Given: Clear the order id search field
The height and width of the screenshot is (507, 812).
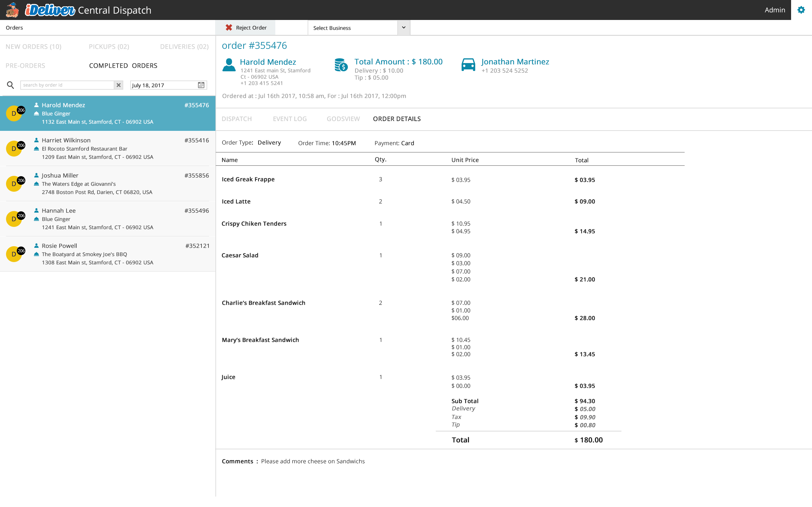Looking at the screenshot, I should click(x=118, y=85).
